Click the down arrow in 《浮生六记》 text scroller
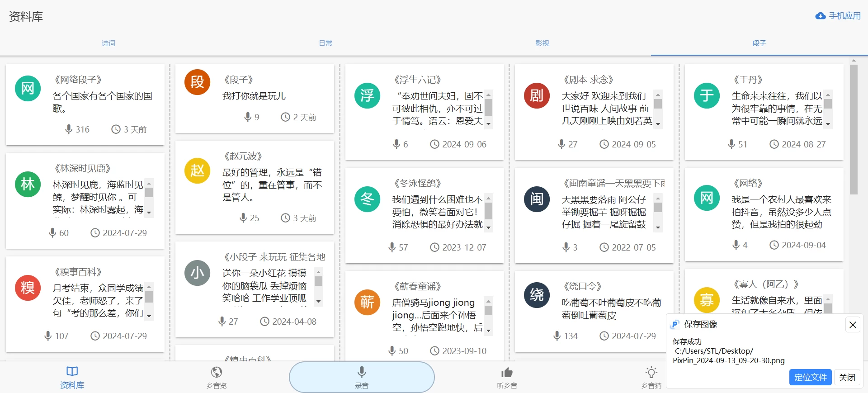Viewport: 868px width, 393px height. coord(489,124)
